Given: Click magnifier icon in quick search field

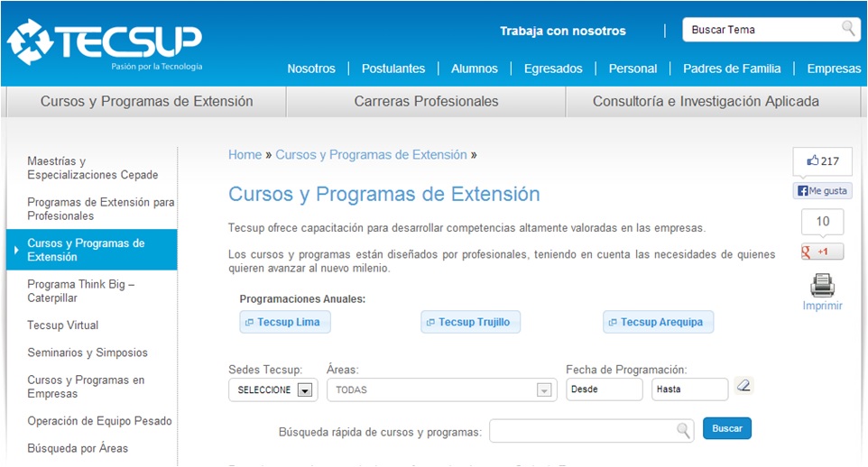Looking at the screenshot, I should click(685, 430).
